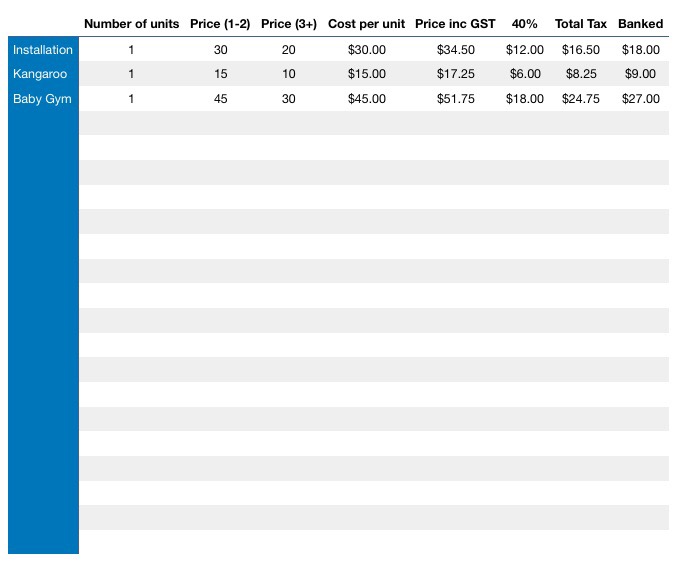The width and height of the screenshot is (684, 567).
Task: Select Installation's number of units cell
Action: [x=131, y=50]
